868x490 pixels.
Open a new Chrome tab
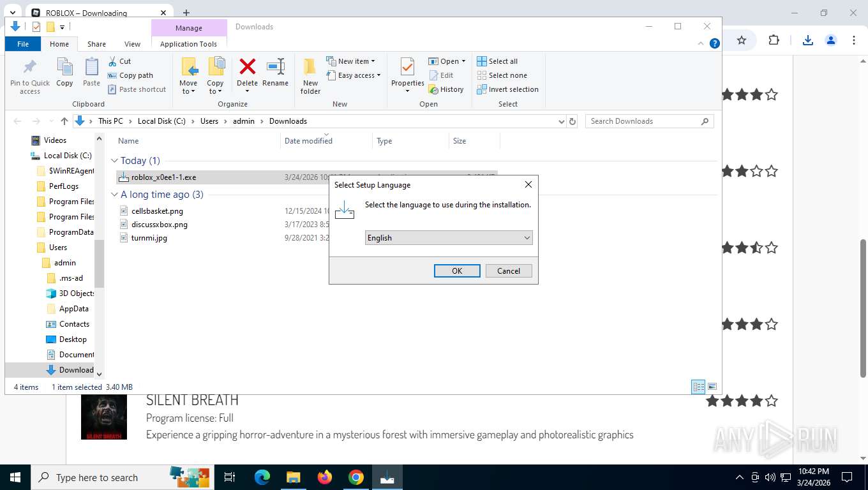click(186, 13)
